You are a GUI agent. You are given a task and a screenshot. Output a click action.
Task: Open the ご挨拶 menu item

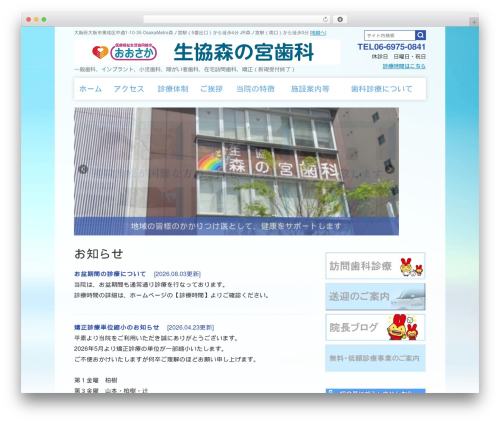coord(211,89)
